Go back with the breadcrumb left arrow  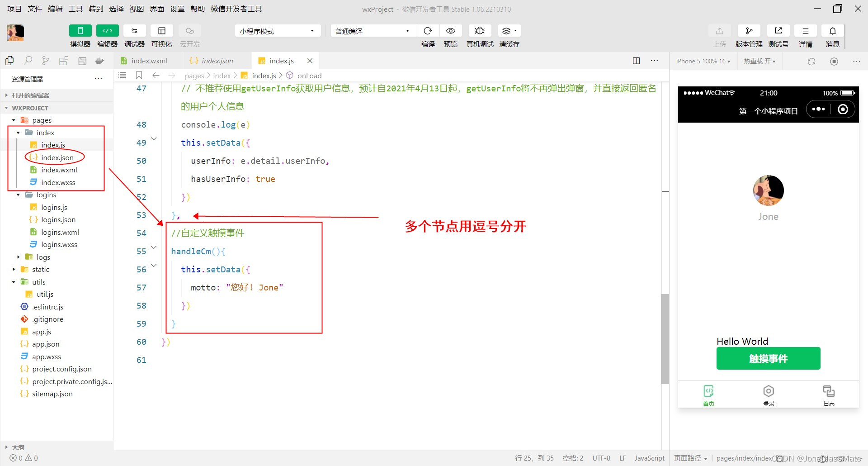pos(156,75)
